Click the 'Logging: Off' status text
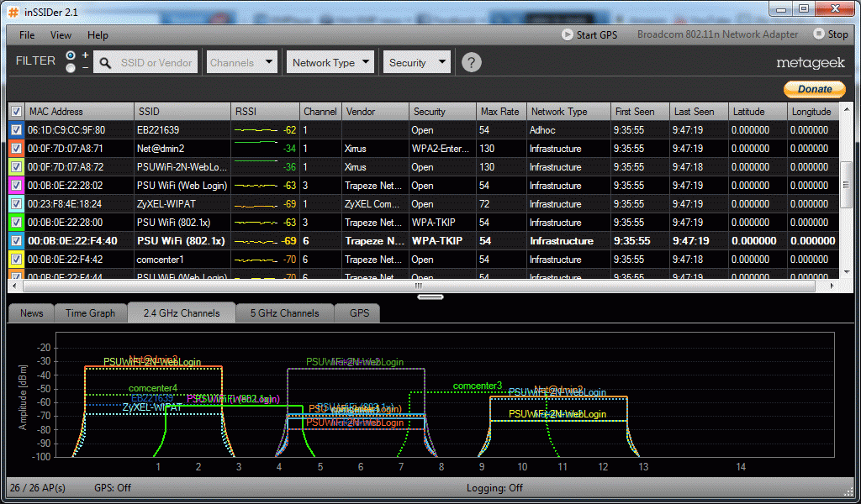Screen dimensions: 861x504 pos(494,487)
